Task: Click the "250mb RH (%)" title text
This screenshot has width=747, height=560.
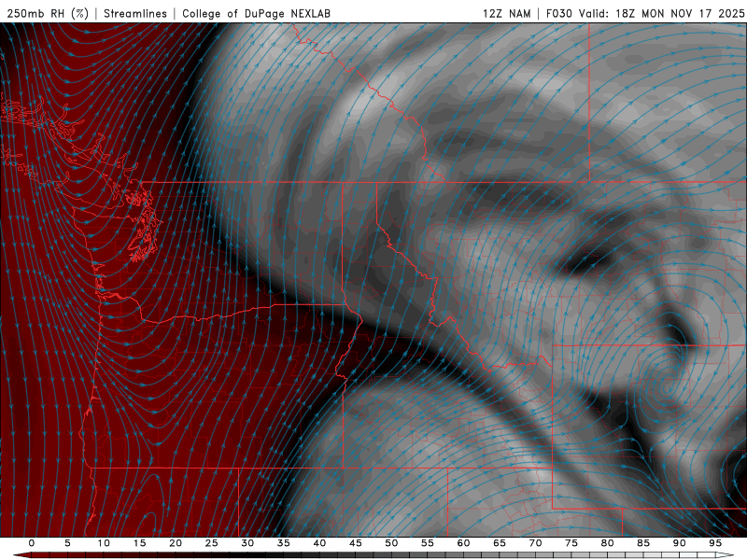Action: pyautogui.click(x=48, y=13)
